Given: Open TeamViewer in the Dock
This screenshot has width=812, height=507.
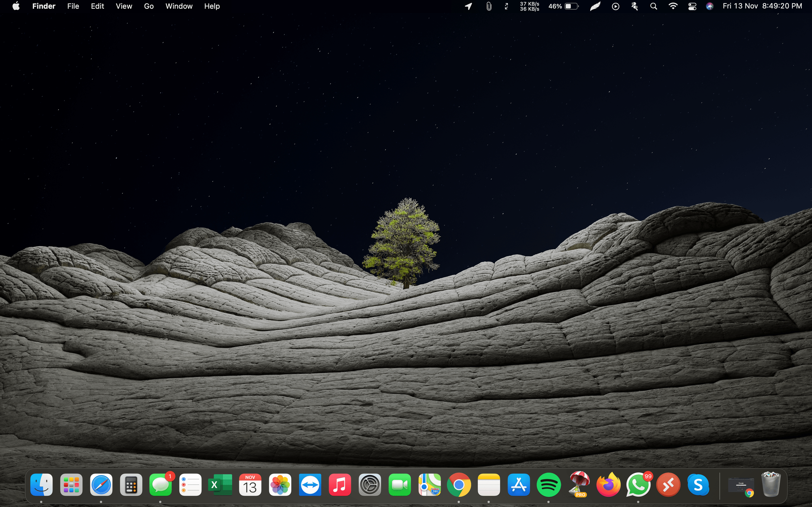Looking at the screenshot, I should (310, 485).
